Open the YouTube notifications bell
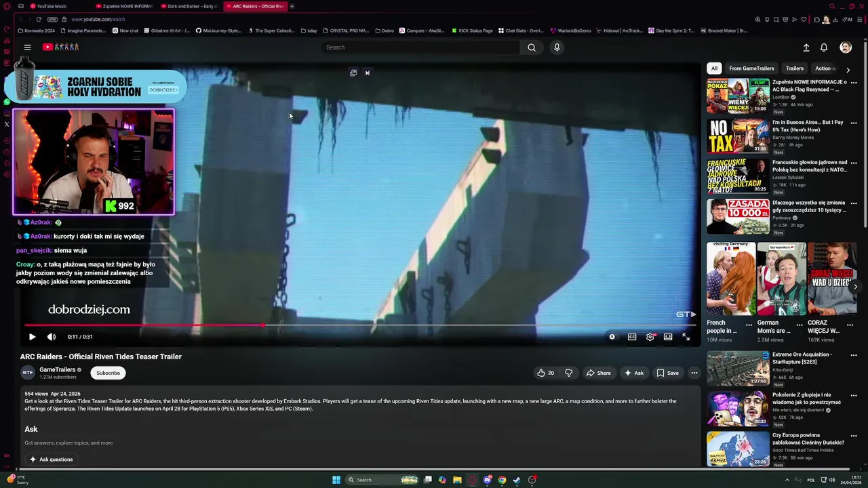Viewport: 868px width, 488px height. [x=824, y=47]
